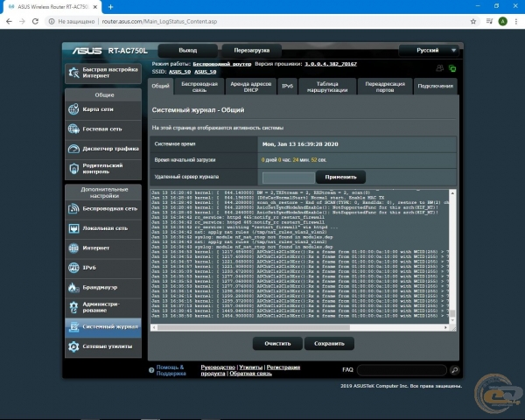Open the firmware version 3.0.0.4.382_70167 link
The width and height of the screenshot is (525, 420).
click(x=331, y=64)
